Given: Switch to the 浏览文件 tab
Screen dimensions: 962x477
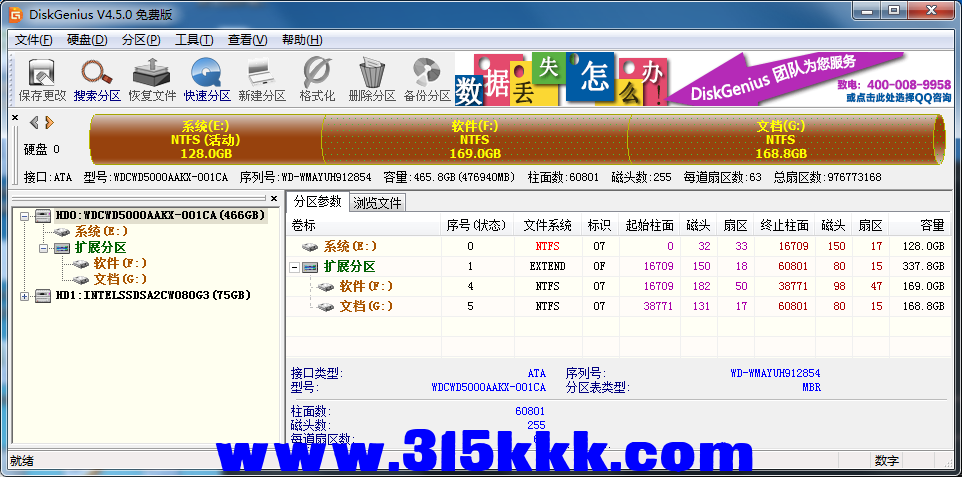Looking at the screenshot, I should [378, 203].
